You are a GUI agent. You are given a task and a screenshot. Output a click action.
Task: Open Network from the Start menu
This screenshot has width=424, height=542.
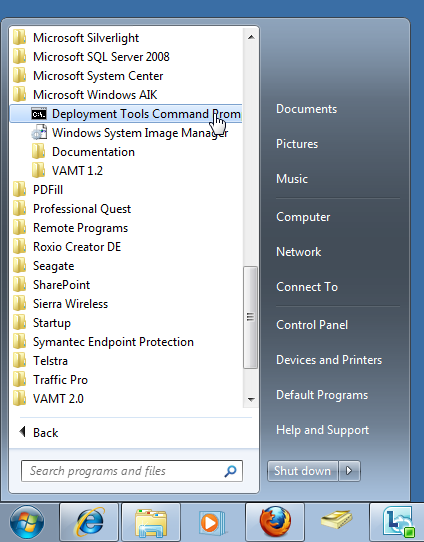299,252
